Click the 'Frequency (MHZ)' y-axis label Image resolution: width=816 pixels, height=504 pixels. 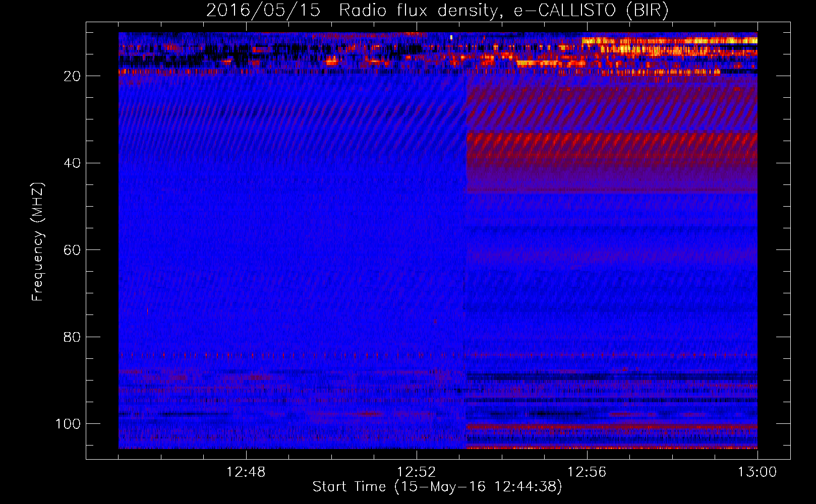(x=38, y=241)
